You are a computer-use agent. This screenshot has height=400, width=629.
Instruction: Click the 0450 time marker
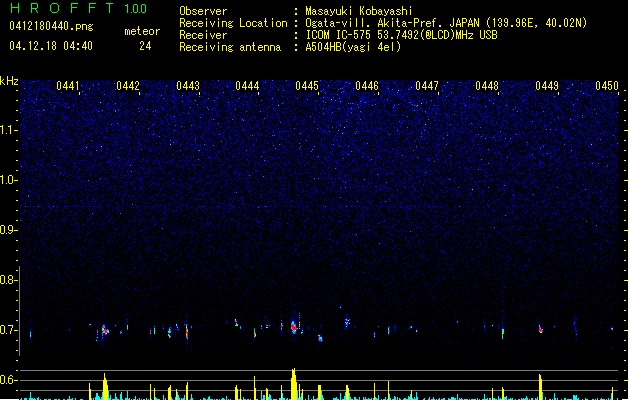click(607, 86)
